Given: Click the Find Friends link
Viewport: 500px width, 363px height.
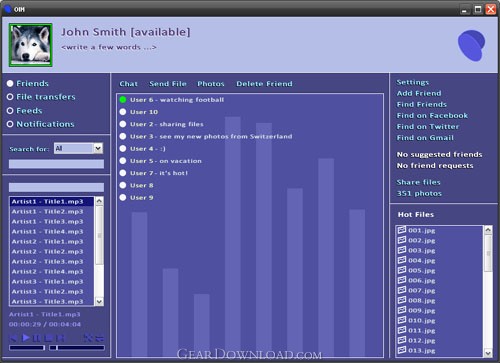Looking at the screenshot, I should point(422,104).
